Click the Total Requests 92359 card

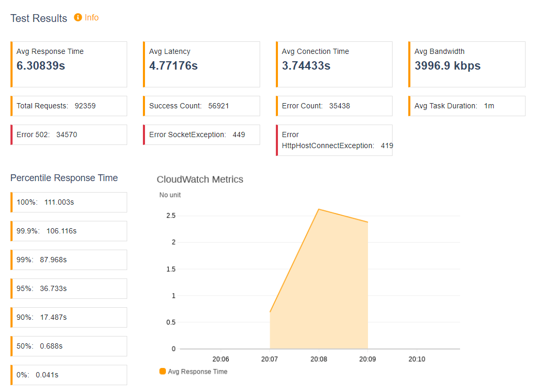(x=69, y=106)
